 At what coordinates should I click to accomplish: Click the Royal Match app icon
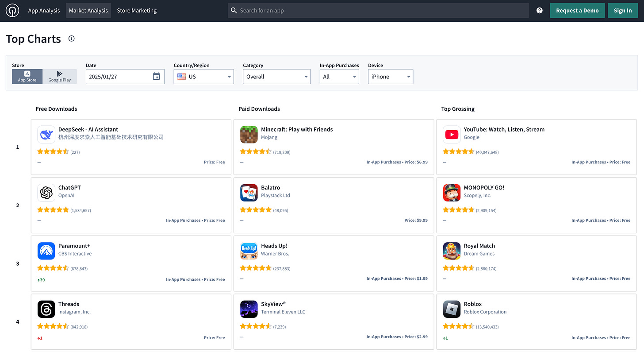coord(452,251)
